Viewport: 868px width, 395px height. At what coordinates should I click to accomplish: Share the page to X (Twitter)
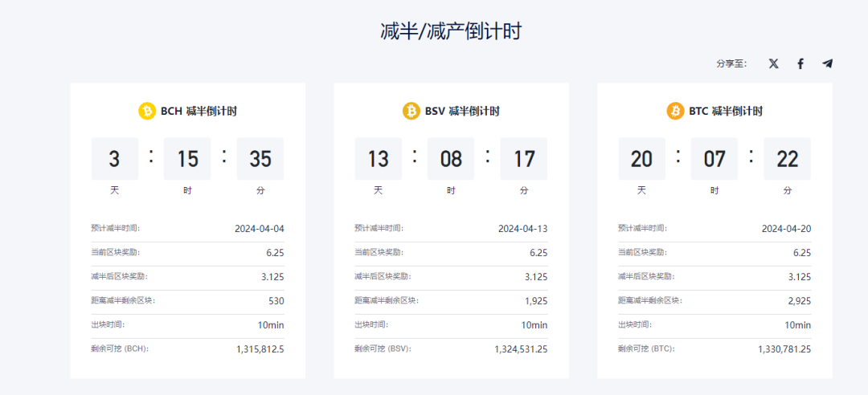pyautogui.click(x=773, y=63)
